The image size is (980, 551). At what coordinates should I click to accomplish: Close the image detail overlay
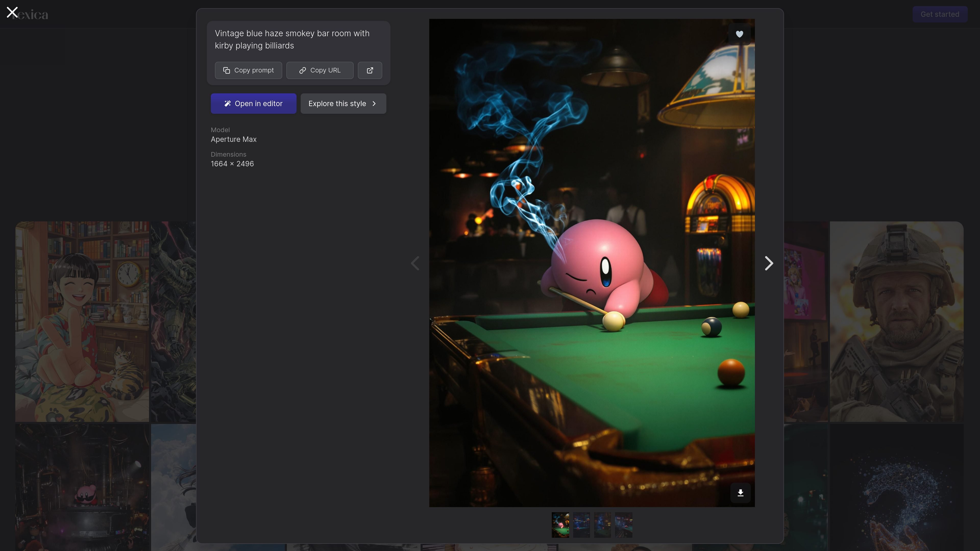(12, 12)
